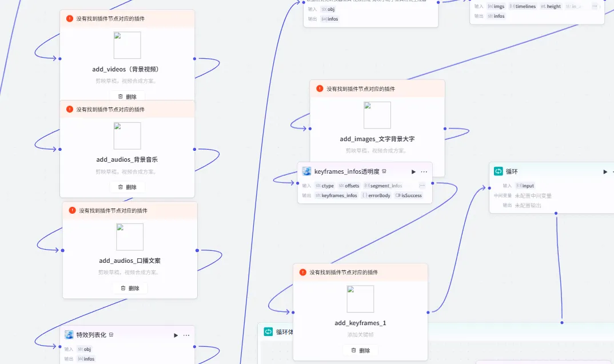This screenshot has height=364, width=614.
Task: Delete the add_audios_口播文案 node
Action: pos(130,288)
